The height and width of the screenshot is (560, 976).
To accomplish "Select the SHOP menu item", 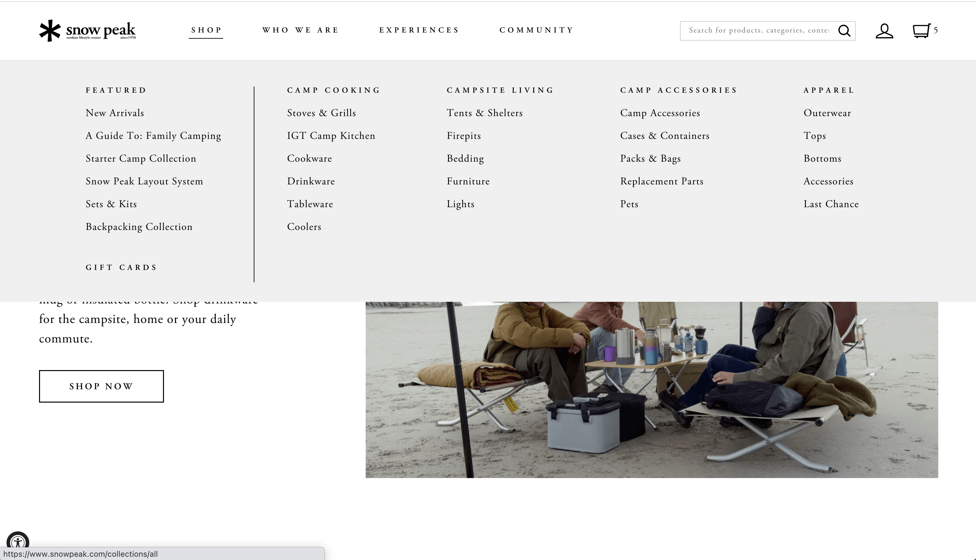I will pos(206,30).
